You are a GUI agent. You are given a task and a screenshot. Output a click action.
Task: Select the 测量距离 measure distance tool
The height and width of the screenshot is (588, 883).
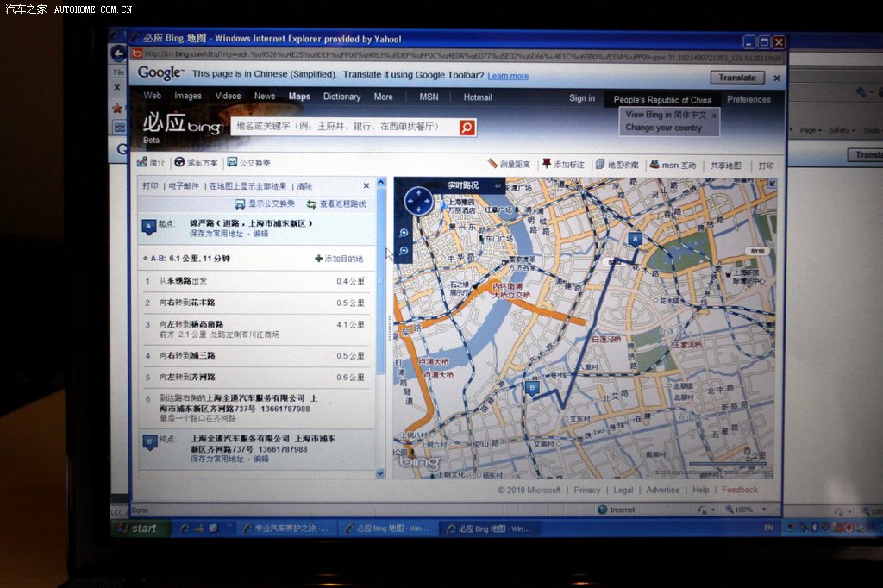509,164
